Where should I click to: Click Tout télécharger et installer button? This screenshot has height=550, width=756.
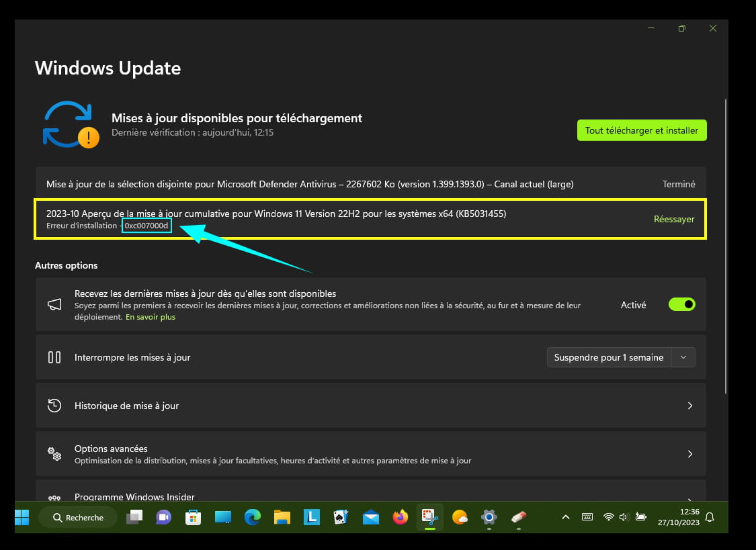642,130
